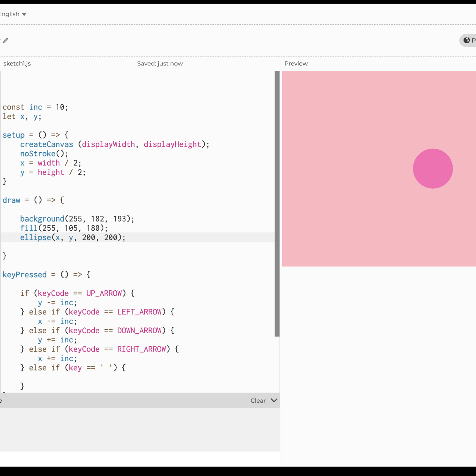Click the 'y += inc;' line
The height and width of the screenshot is (476, 476).
click(57, 340)
